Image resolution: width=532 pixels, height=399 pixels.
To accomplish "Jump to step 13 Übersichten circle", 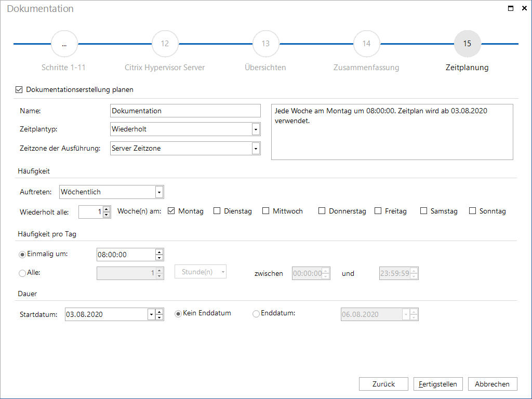I will click(x=265, y=44).
